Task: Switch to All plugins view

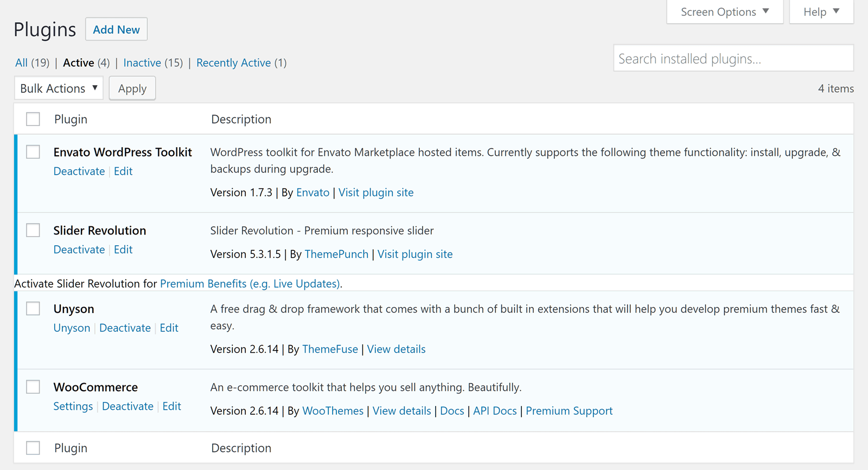Action: (21, 63)
